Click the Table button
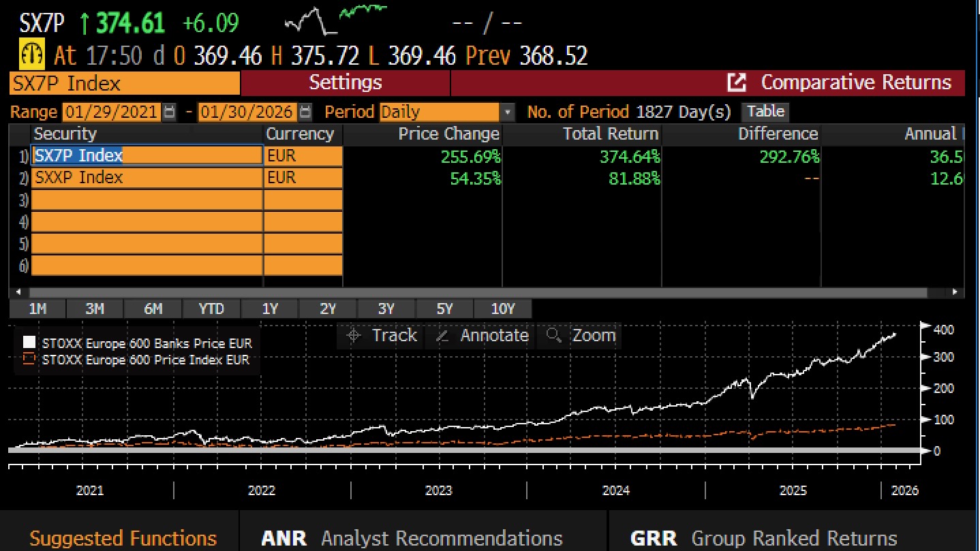980x551 pixels. point(765,112)
